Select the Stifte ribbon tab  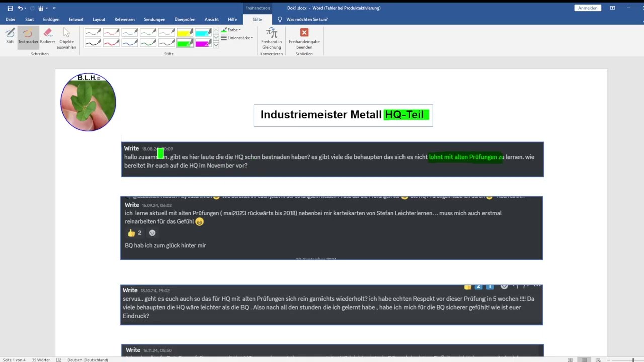257,19
